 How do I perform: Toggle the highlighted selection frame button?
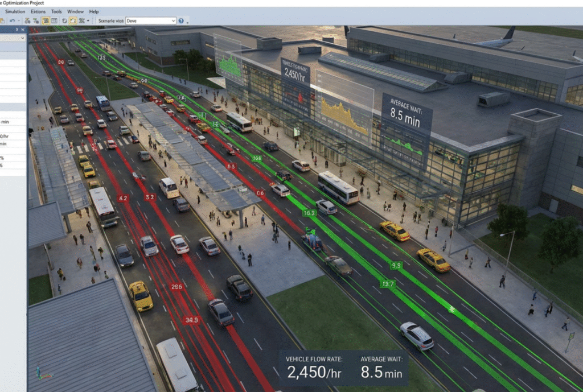(73, 20)
